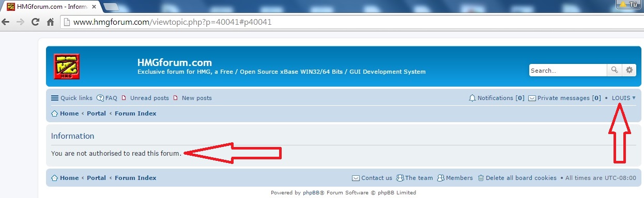Click the HMG forum logo image
Image resolution: width=644 pixels, height=198 pixels.
(x=67, y=67)
